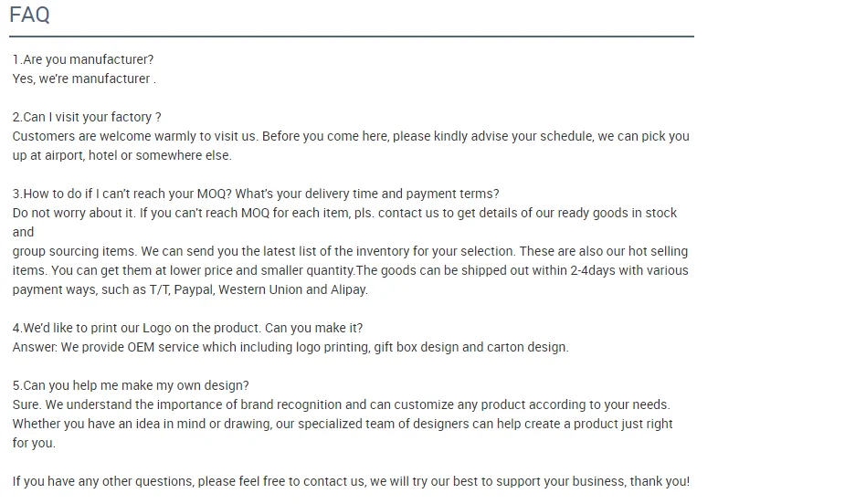Click the line starting "group sourcing items"
This screenshot has height=504, width=866.
tap(350, 251)
